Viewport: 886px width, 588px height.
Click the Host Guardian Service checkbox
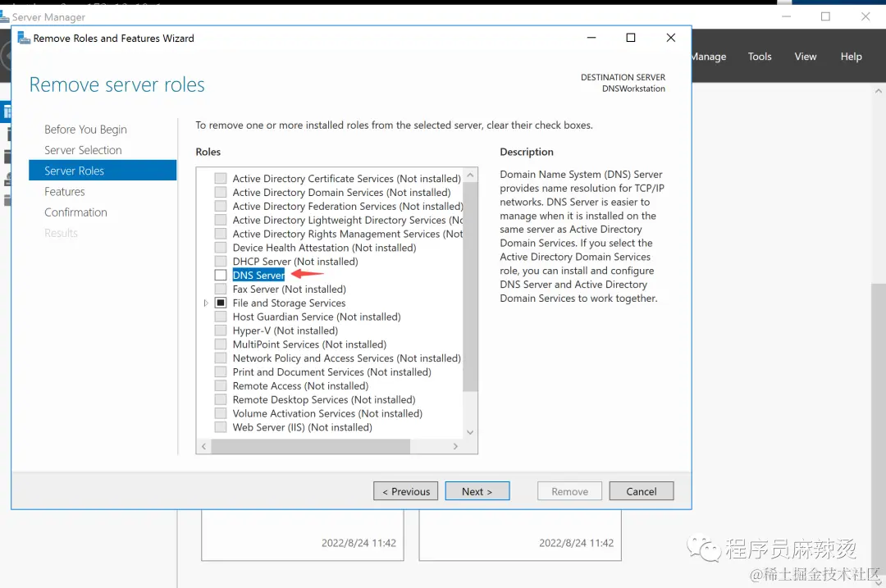221,317
